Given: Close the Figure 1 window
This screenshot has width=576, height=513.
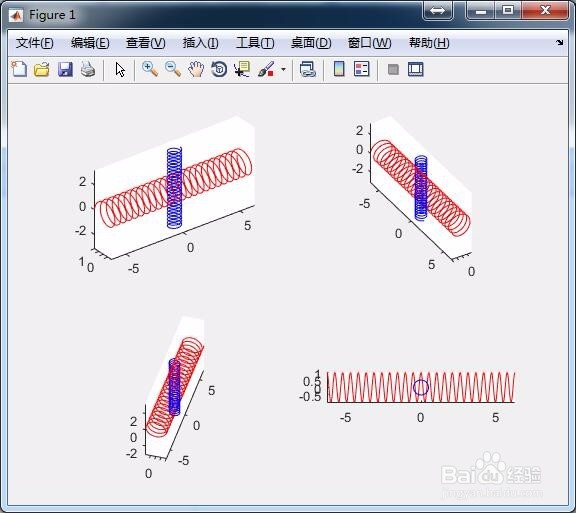Looking at the screenshot, I should coord(545,11).
